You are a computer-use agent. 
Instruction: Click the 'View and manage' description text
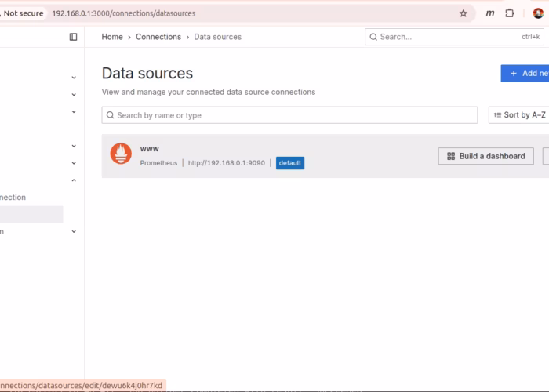coord(209,92)
